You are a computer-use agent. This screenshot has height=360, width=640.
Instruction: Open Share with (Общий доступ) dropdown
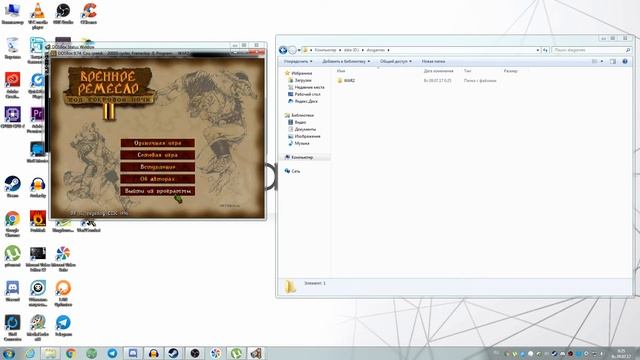coord(396,61)
